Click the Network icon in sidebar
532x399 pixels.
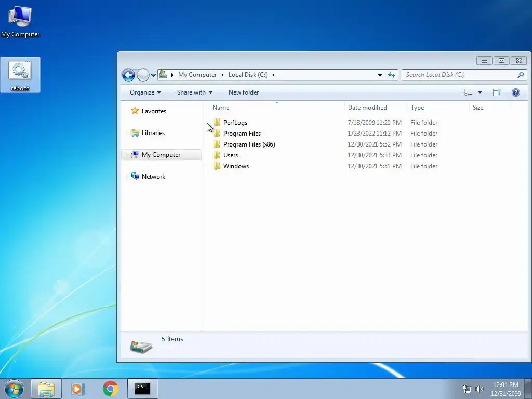click(135, 176)
